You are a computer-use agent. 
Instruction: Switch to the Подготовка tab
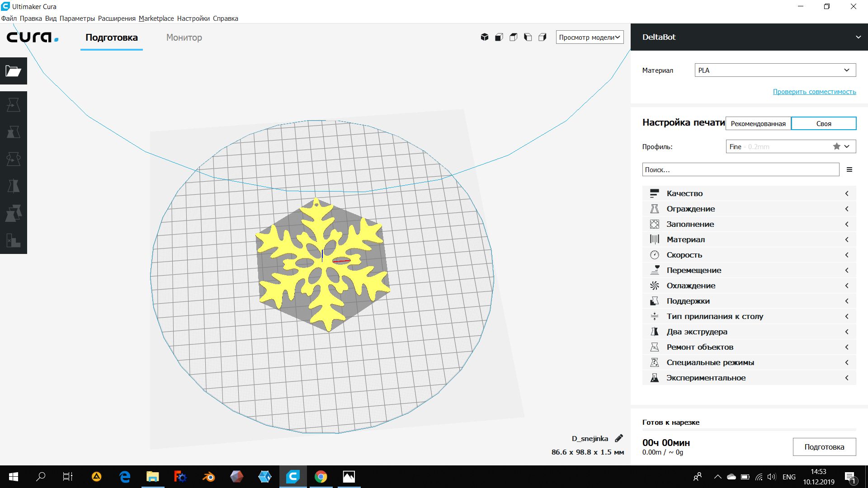pyautogui.click(x=112, y=38)
